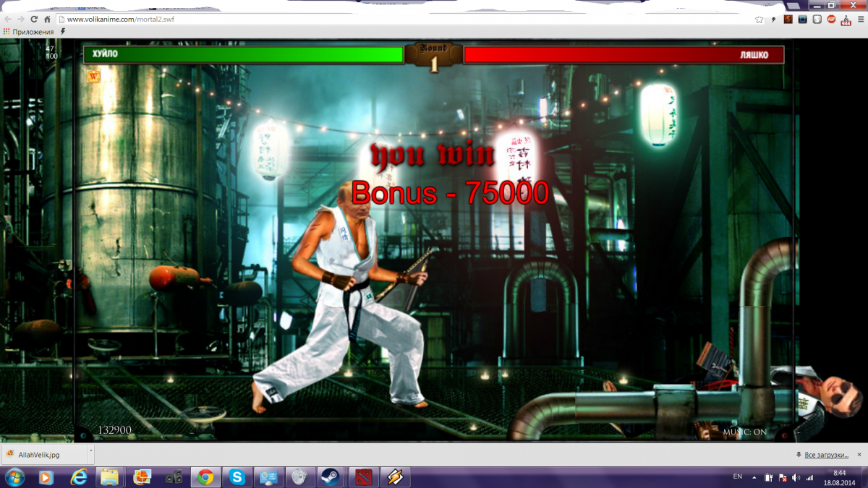Reload the current page
This screenshot has width=868, height=488.
click(33, 20)
